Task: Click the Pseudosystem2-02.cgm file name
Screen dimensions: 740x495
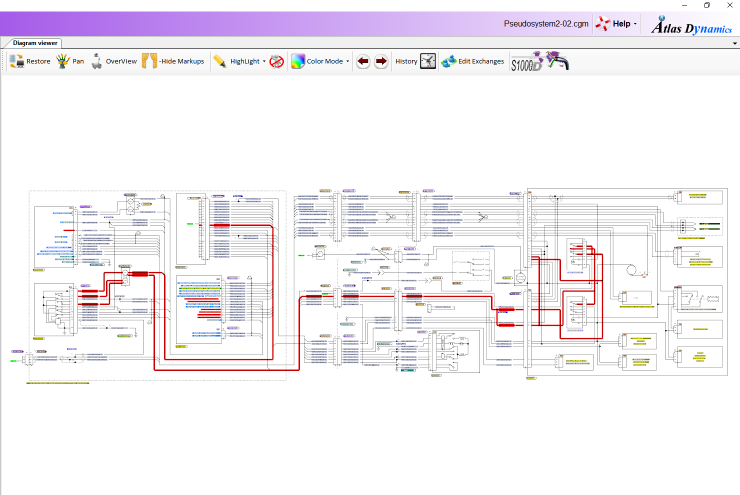Action: coord(545,23)
